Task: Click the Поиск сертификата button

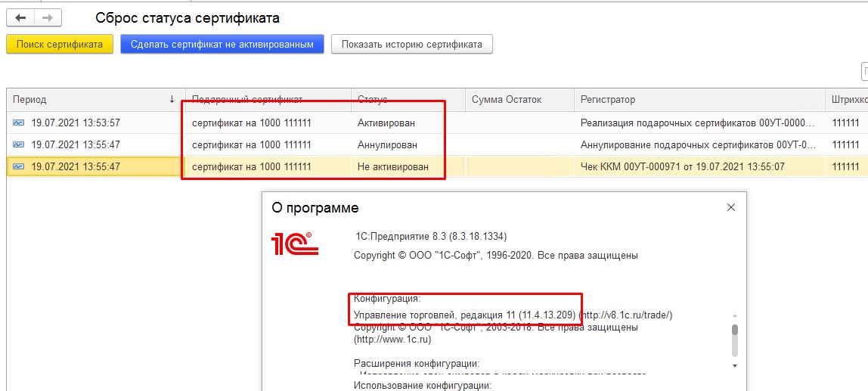Action: click(59, 45)
